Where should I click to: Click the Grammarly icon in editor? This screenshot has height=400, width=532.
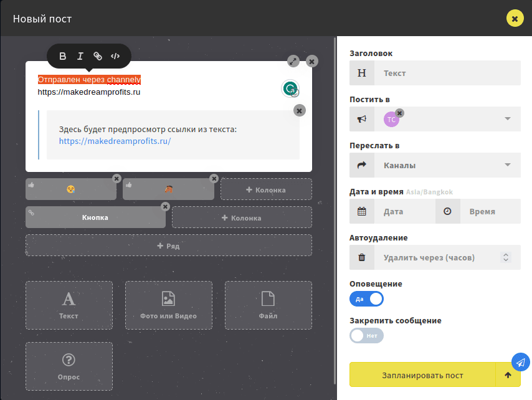(290, 89)
